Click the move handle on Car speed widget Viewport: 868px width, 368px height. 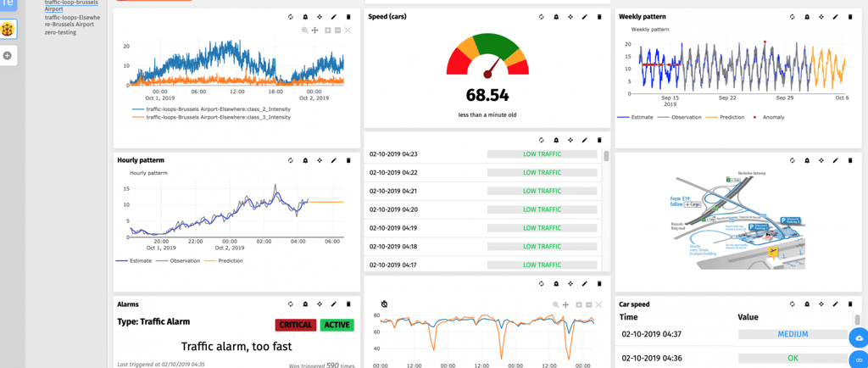(821, 304)
